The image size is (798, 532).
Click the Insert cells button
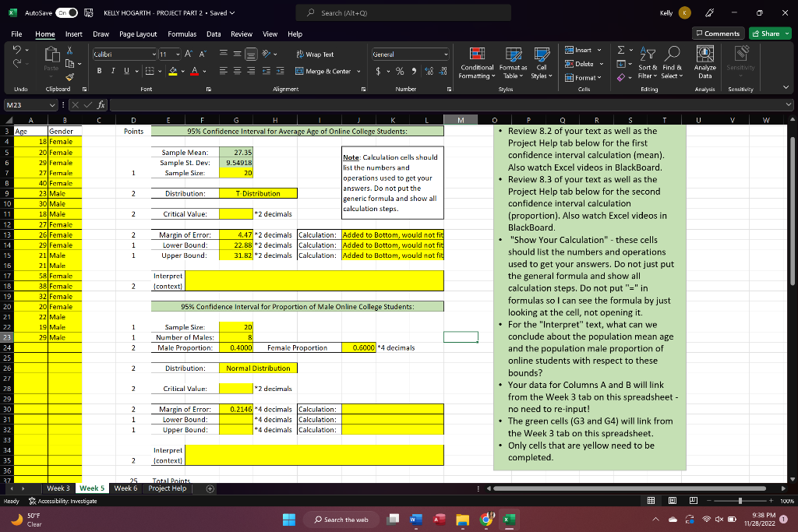click(x=583, y=50)
